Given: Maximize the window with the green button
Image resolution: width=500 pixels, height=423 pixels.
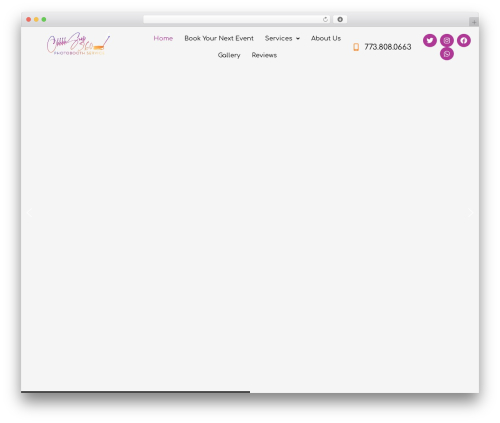Looking at the screenshot, I should (44, 19).
